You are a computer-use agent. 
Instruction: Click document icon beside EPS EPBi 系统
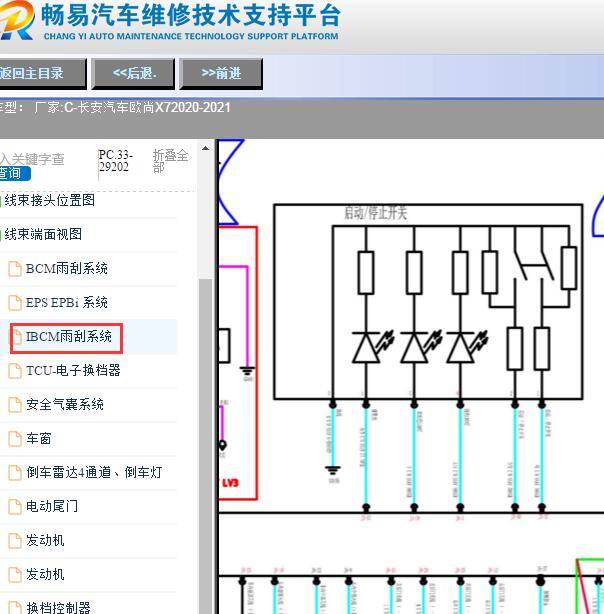pos(15,302)
